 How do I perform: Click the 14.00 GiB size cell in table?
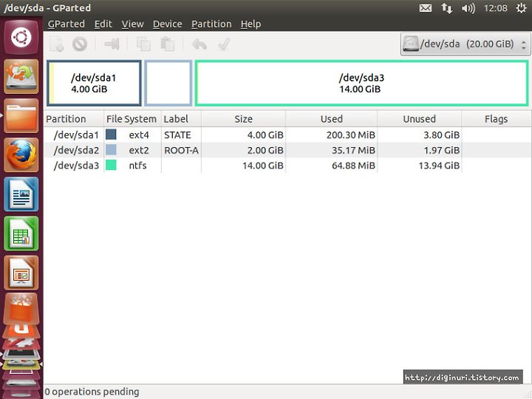coord(263,166)
